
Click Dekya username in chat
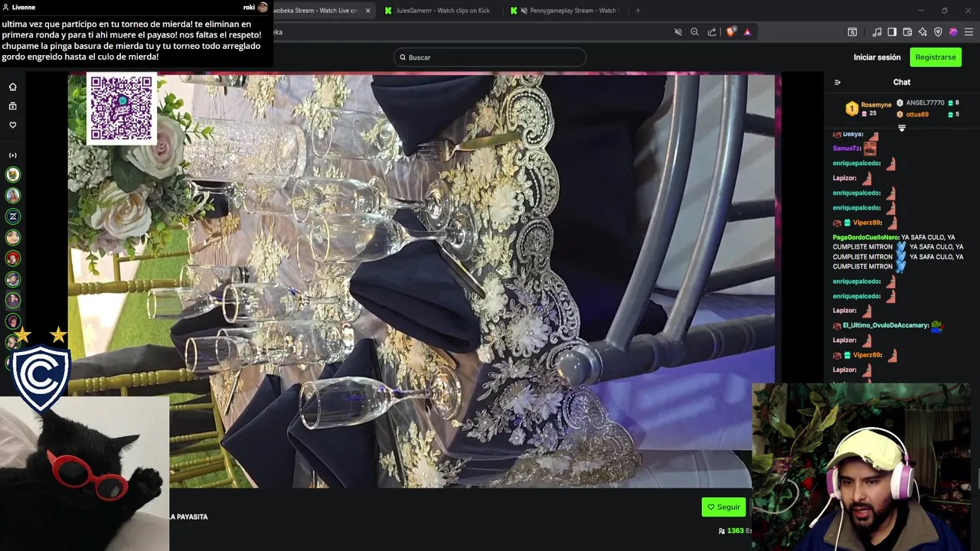(x=853, y=134)
